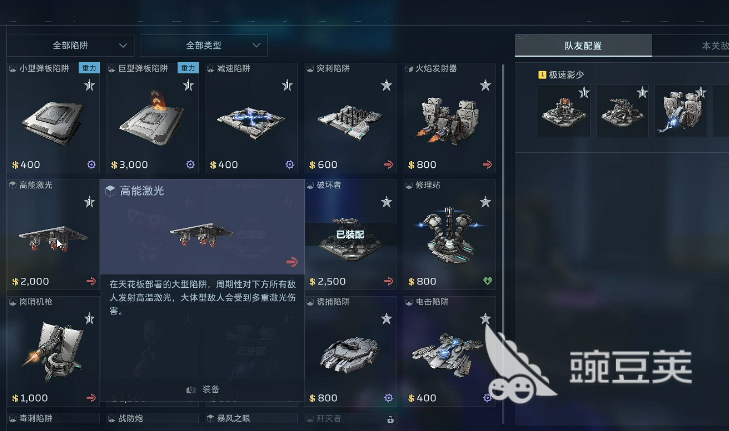Select the 小型弹板陷阱 trap icon
Image resolution: width=729 pixels, height=431 pixels.
(53, 121)
